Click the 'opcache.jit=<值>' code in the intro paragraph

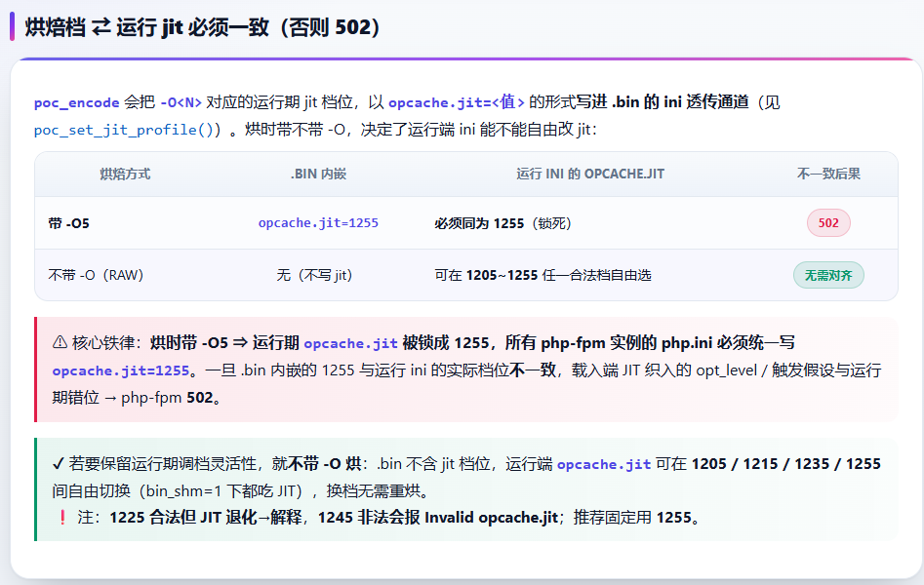click(456, 102)
